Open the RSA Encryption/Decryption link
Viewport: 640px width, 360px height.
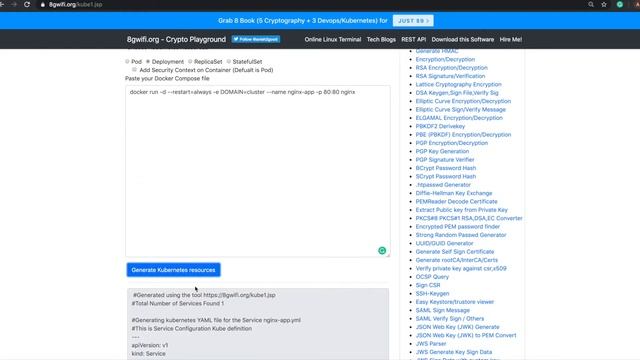[451, 68]
